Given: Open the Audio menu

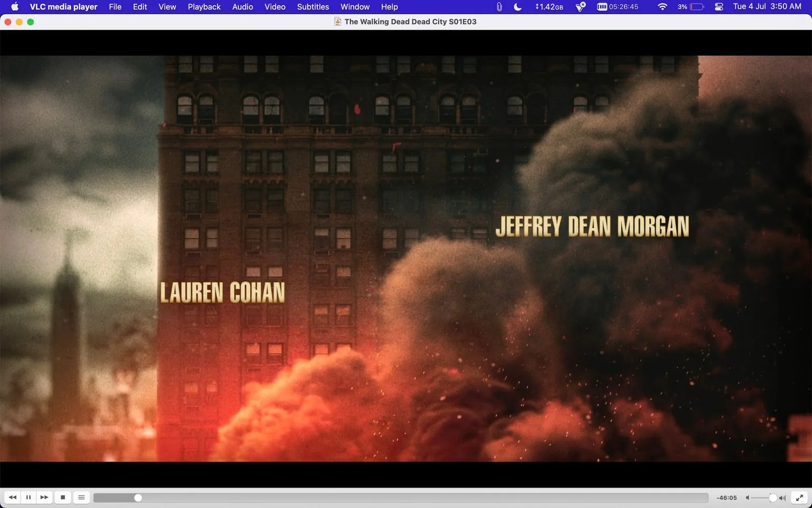Looking at the screenshot, I should coord(243,7).
